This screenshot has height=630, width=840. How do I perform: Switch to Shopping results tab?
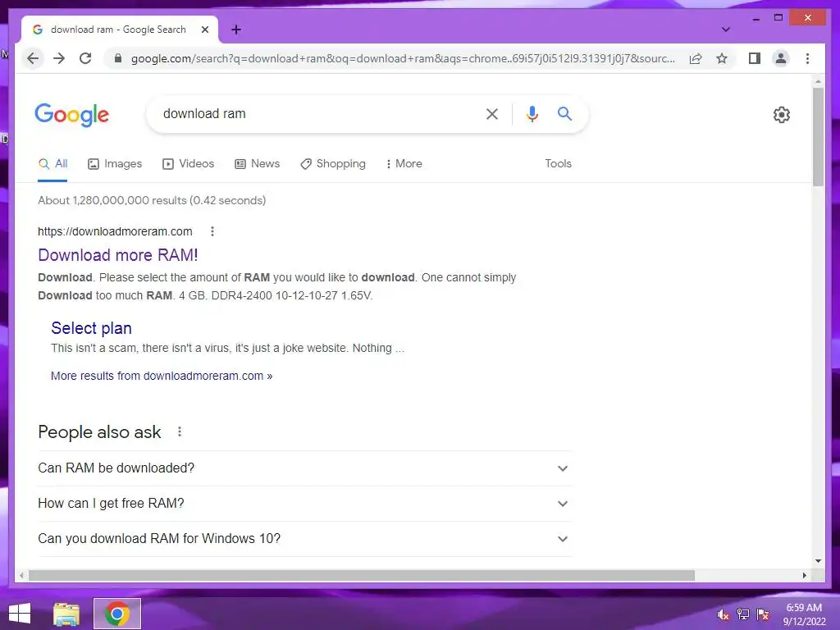tap(333, 164)
